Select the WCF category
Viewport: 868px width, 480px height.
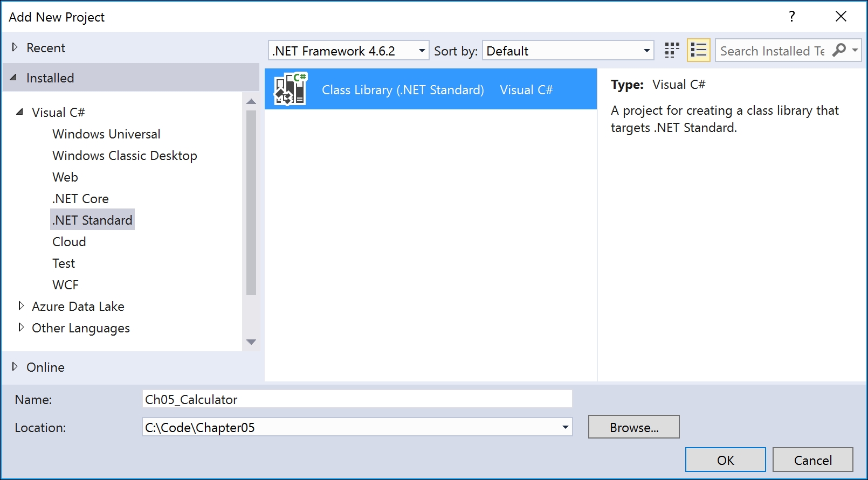65,284
